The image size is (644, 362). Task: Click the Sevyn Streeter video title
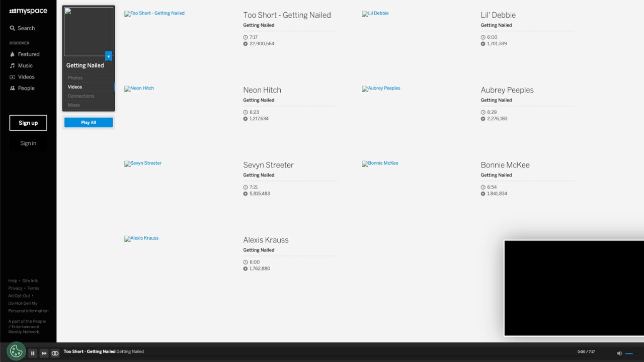coord(268,165)
